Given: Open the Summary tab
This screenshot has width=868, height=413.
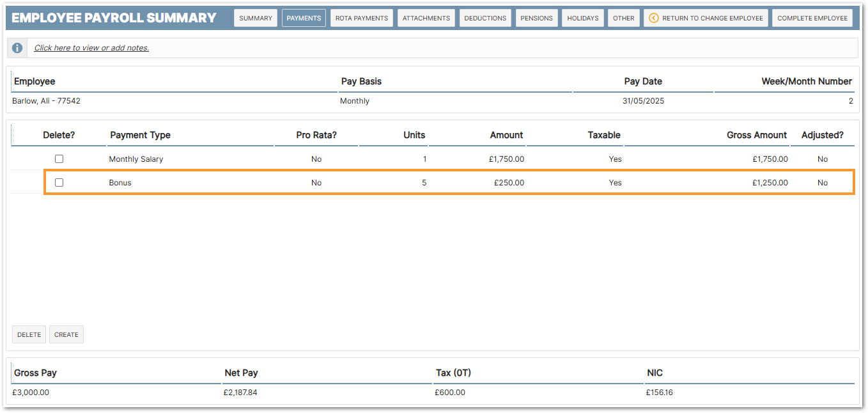Looking at the screenshot, I should (256, 18).
